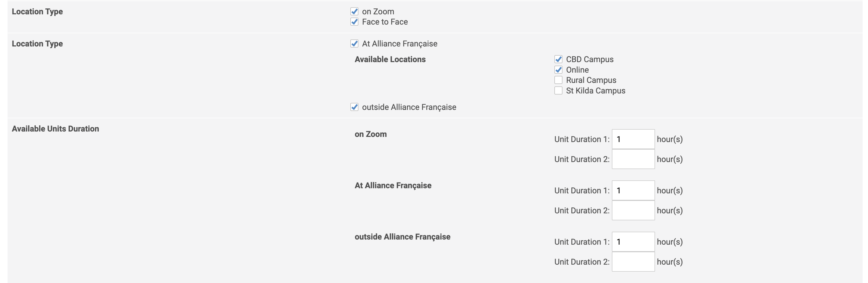Untick the 'At Alliance Française' checkbox
The width and height of the screenshot is (868, 283).
click(x=354, y=43)
